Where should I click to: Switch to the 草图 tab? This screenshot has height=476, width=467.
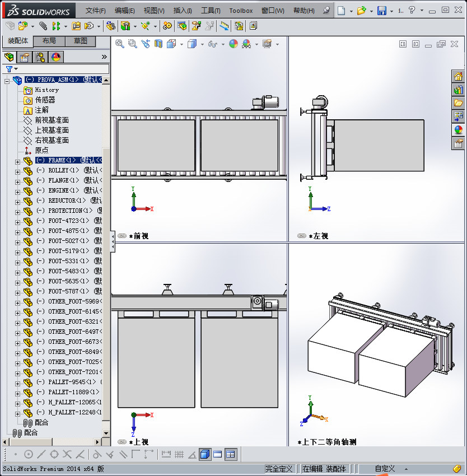pyautogui.click(x=81, y=41)
